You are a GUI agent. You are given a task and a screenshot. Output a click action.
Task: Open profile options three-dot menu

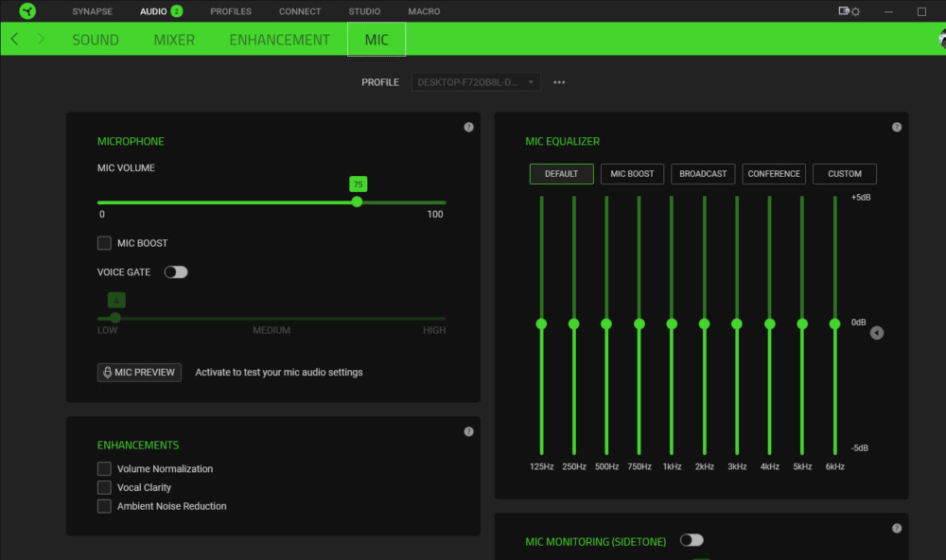point(559,82)
